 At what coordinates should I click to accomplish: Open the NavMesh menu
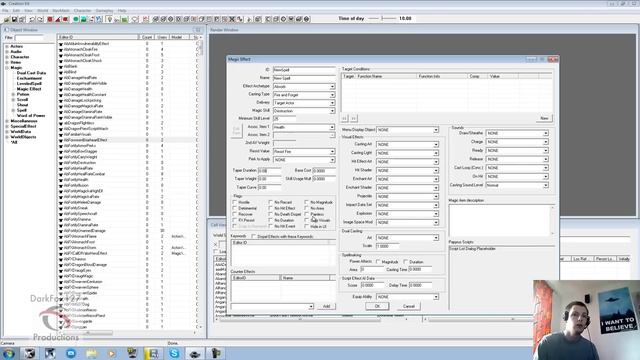61,11
